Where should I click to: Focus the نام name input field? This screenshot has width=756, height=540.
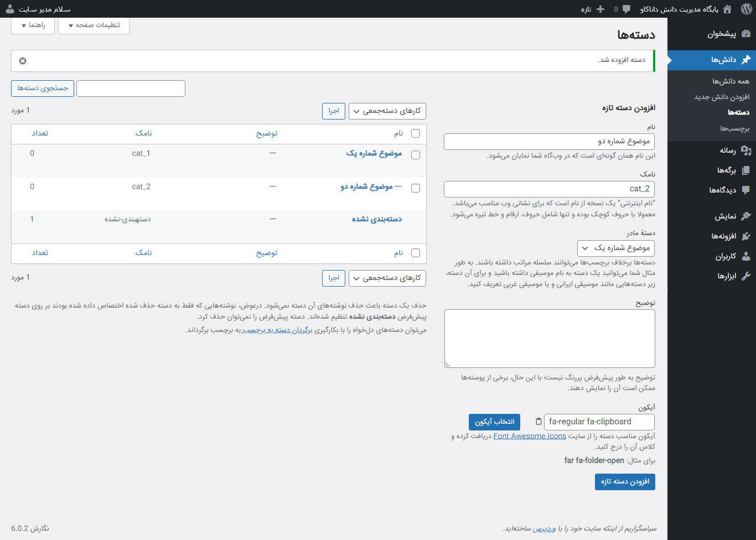[x=549, y=142]
